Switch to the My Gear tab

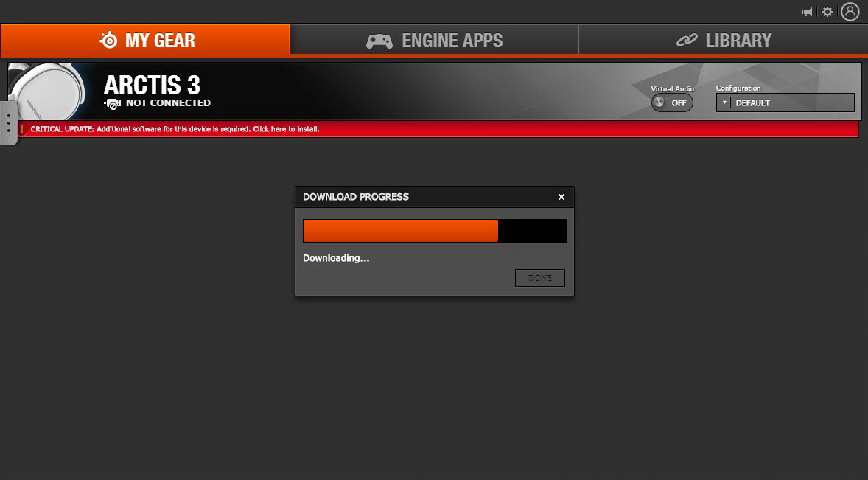pyautogui.click(x=145, y=41)
